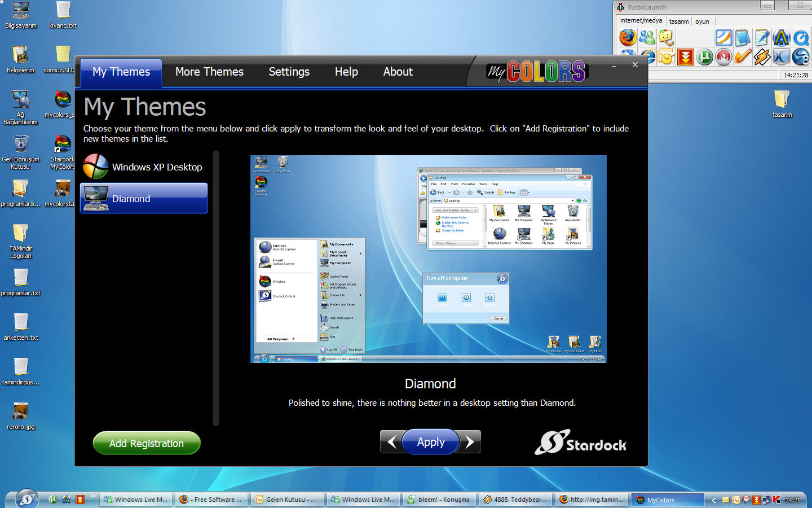Viewport: 812px width, 508px height.
Task: Open the About tab in MyColors
Action: (398, 72)
